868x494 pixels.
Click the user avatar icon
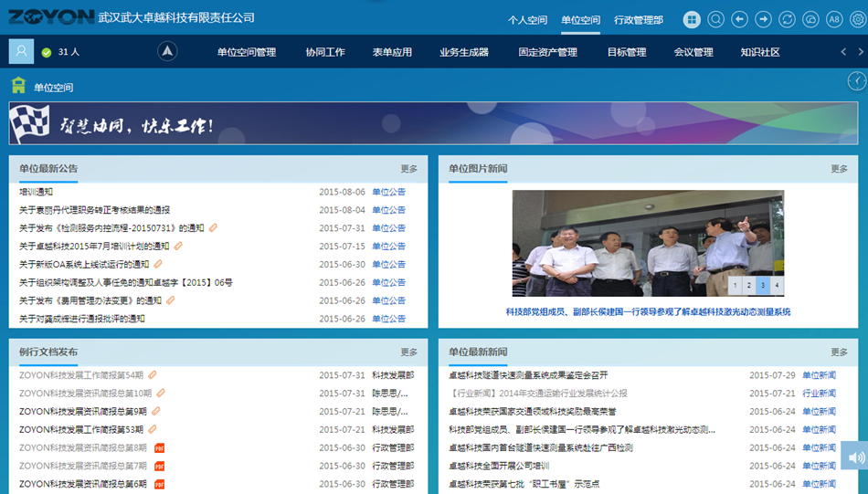(21, 52)
